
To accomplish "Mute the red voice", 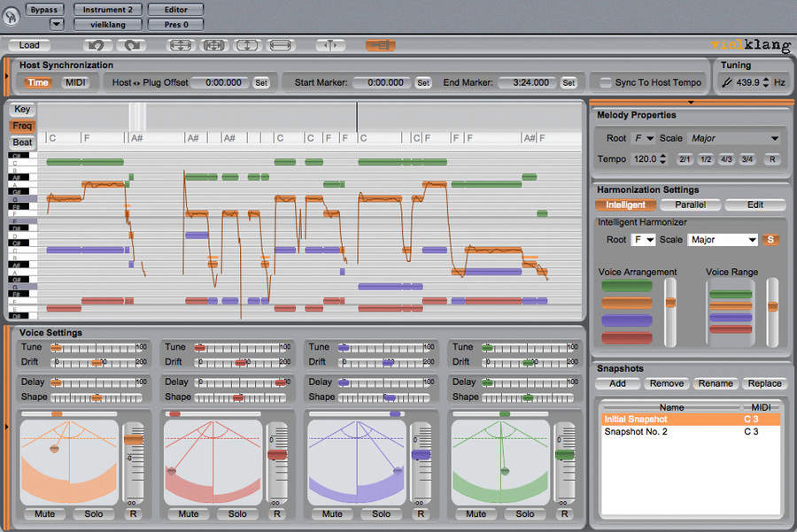I will point(189,513).
